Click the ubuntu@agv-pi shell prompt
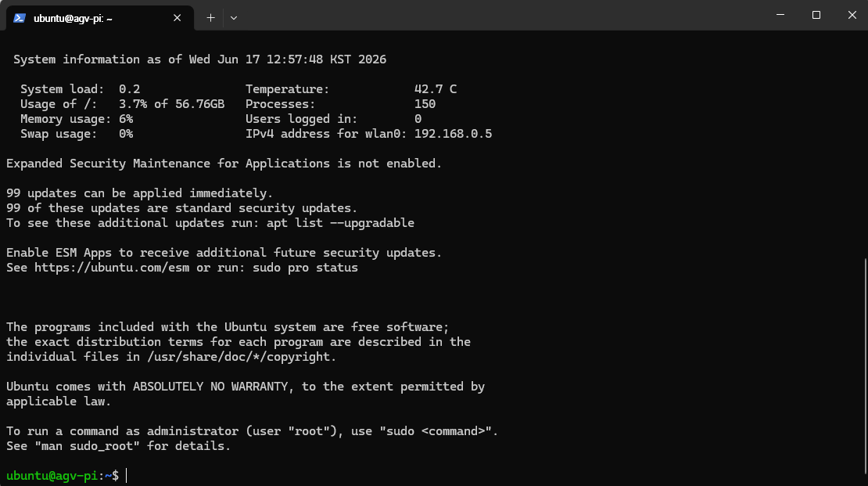The image size is (868, 486). (63, 476)
